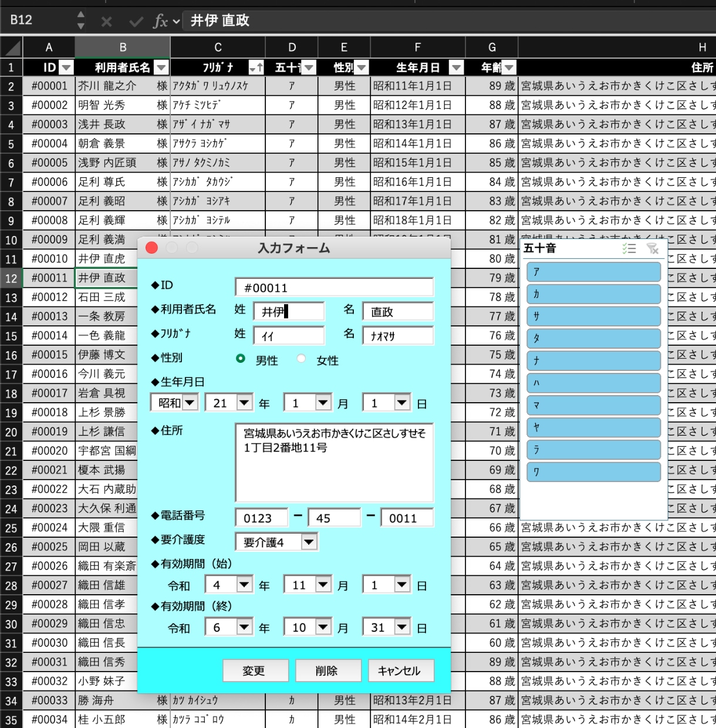Toggle multi-select icon in 五十音 slicer
The image size is (716, 728).
click(x=629, y=248)
